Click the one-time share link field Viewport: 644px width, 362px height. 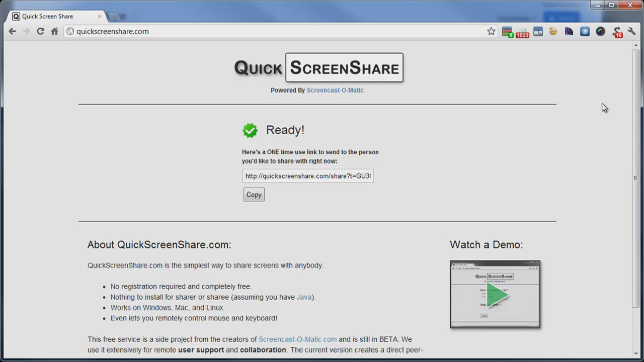[x=307, y=176]
